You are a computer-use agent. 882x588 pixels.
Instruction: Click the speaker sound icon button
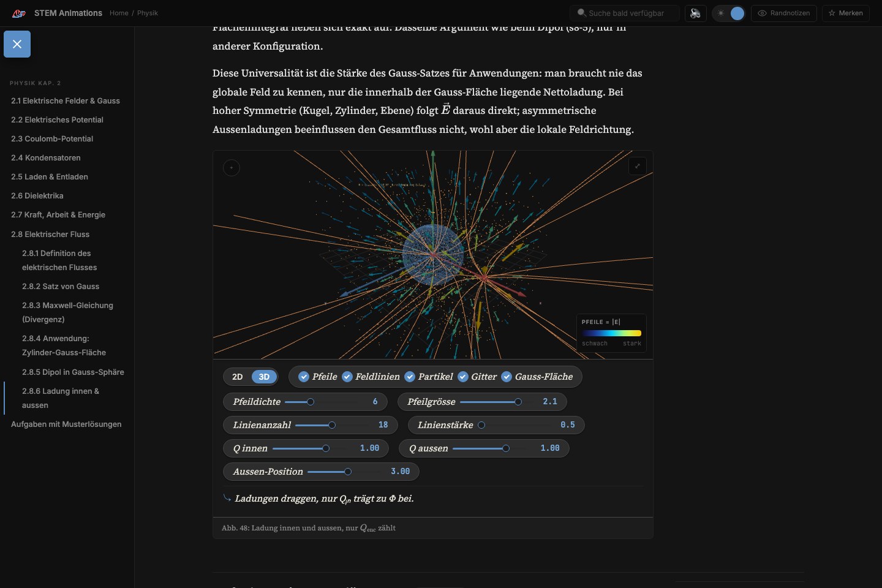tap(695, 13)
